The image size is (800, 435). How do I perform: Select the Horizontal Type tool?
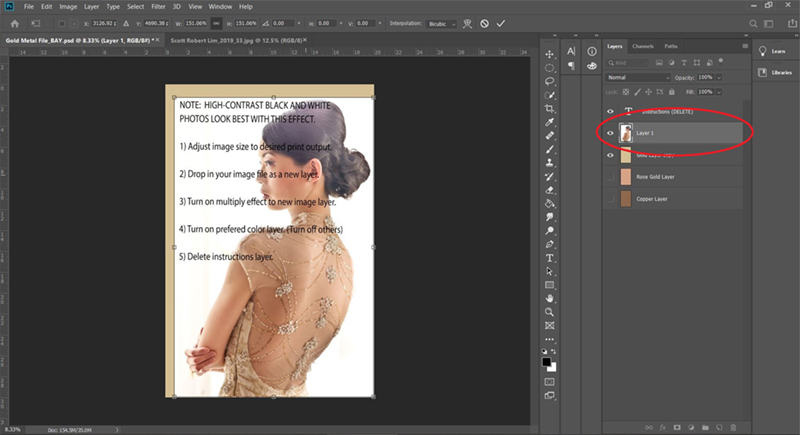coord(549,258)
